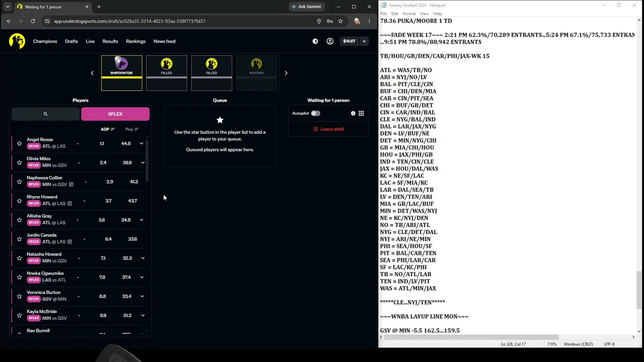Show previous drafters with left arrow
The image size is (644, 362).
(x=92, y=73)
